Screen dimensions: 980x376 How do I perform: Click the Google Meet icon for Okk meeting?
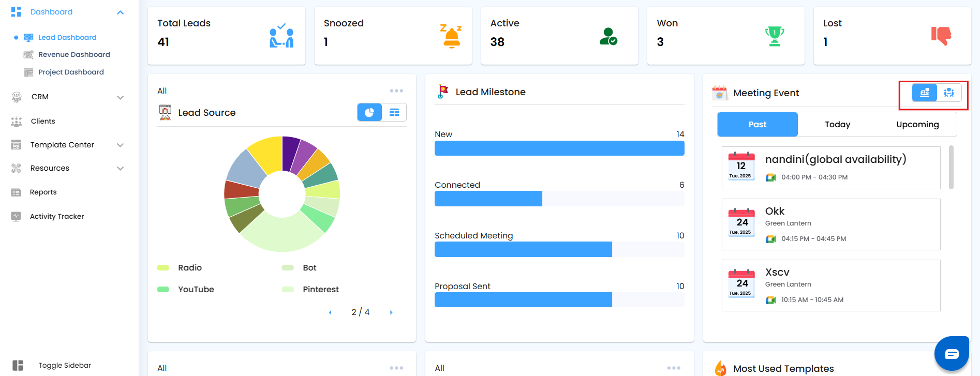[771, 239]
